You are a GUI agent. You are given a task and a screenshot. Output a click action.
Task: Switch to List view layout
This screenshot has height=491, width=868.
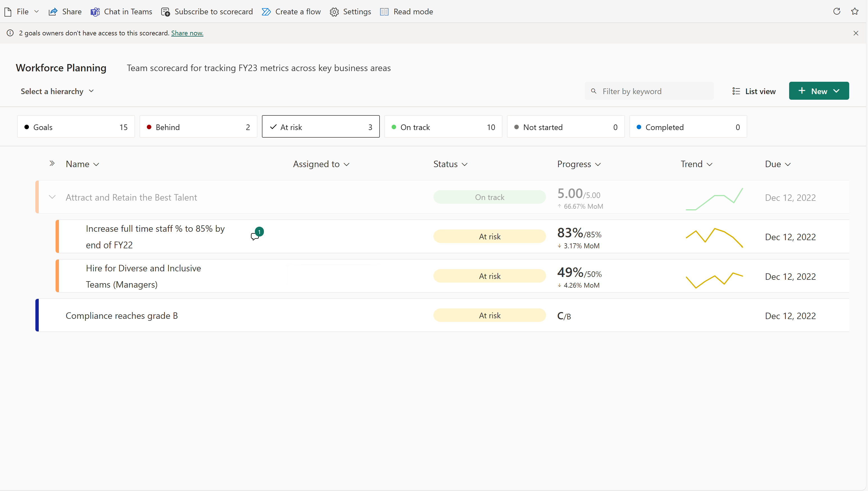click(753, 91)
